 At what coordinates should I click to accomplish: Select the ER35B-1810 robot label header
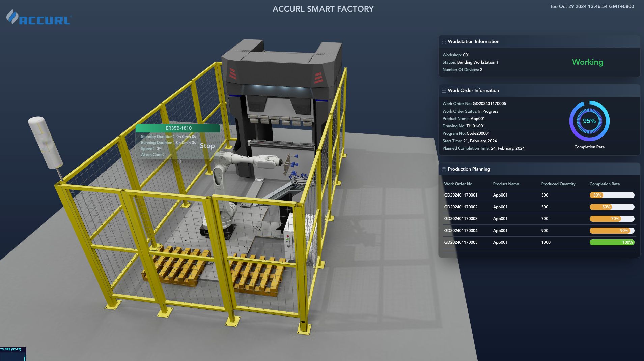[178, 128]
